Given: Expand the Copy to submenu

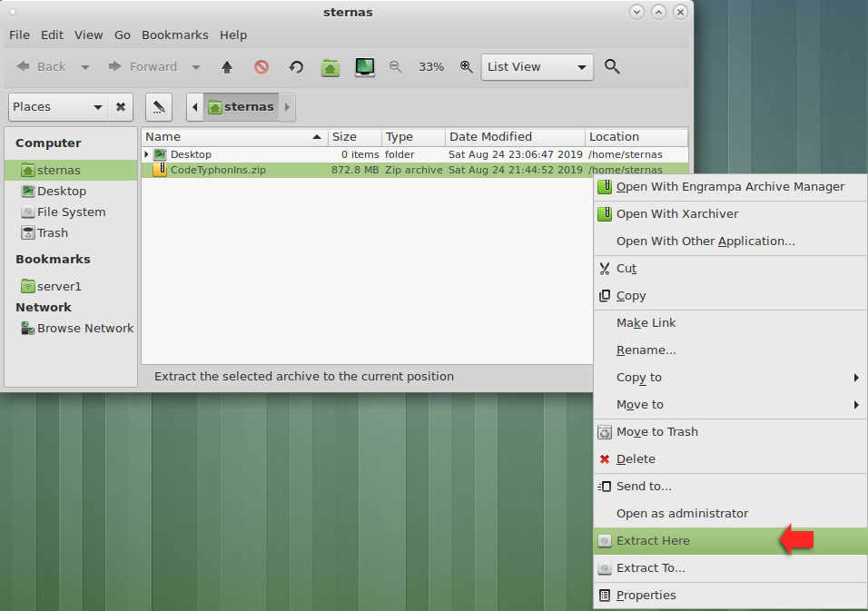Looking at the screenshot, I should tap(730, 378).
